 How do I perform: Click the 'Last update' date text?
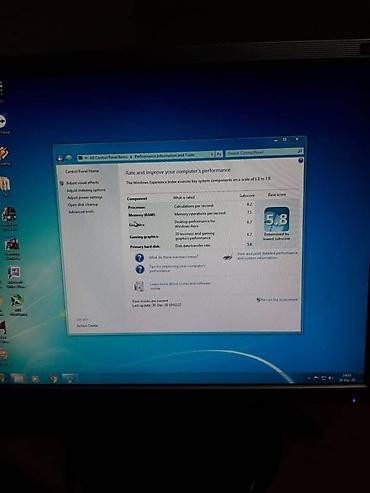(157, 305)
